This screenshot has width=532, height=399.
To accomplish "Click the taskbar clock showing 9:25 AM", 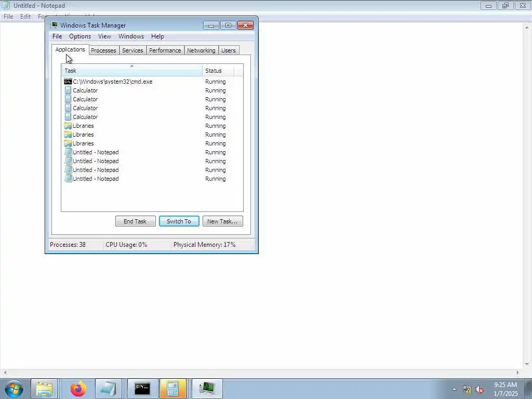I will pyautogui.click(x=506, y=389).
